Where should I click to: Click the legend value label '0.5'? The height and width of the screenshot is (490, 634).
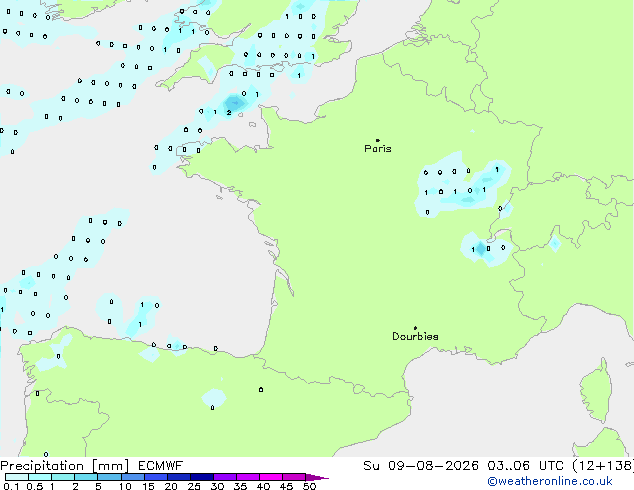coord(35,486)
